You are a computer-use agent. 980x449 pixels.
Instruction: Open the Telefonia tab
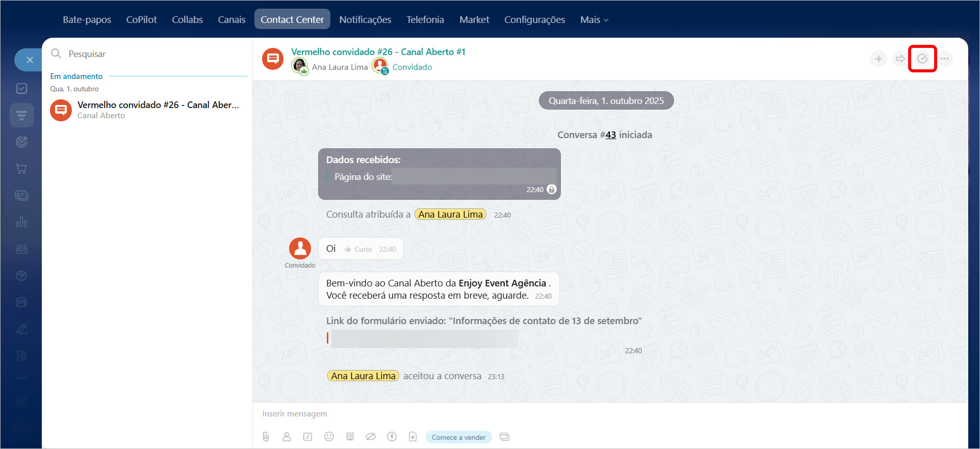coord(425,20)
